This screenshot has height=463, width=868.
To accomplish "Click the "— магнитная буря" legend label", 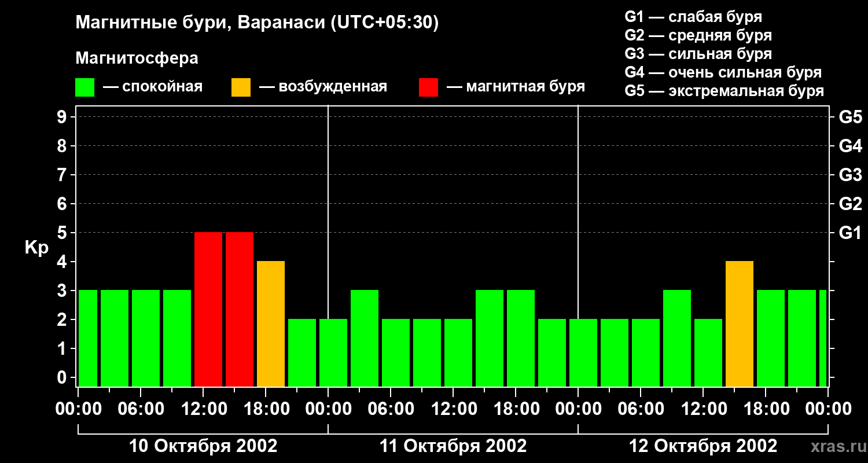I will pos(516,87).
